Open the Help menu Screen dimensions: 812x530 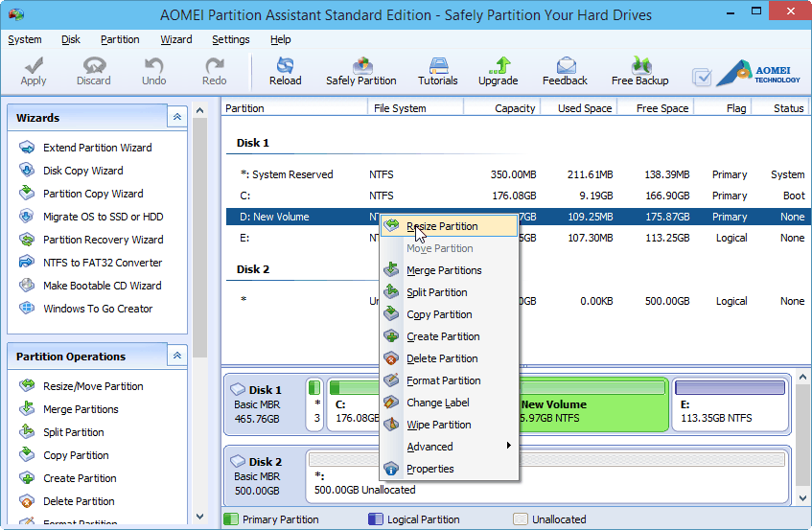[280, 39]
